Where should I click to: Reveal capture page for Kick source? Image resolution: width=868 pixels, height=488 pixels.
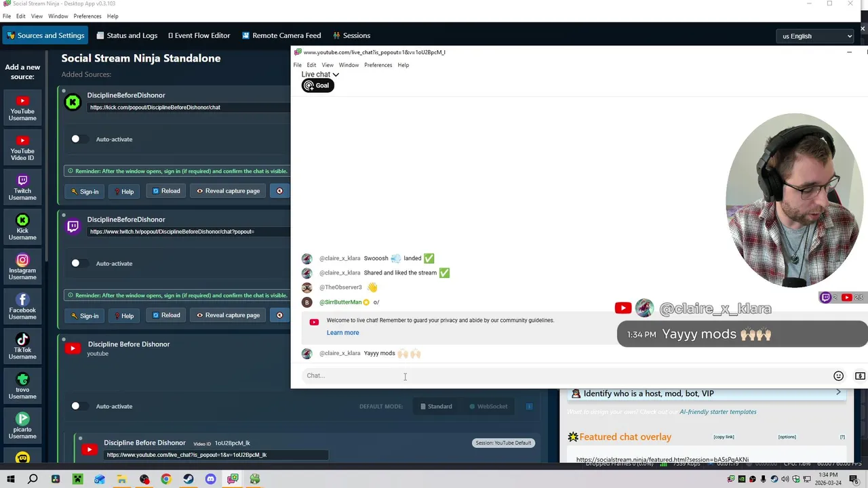(228, 191)
